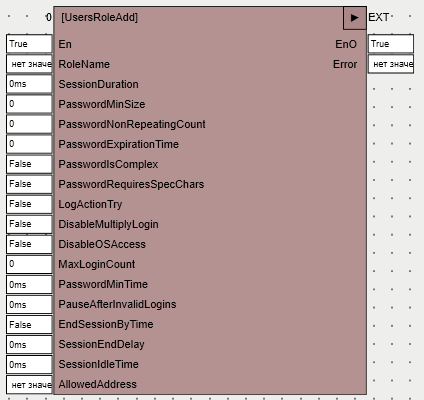Toggle the PasswordRequiresSpecChars False value
Image resolution: width=424 pixels, height=400 pixels.
[x=29, y=184]
